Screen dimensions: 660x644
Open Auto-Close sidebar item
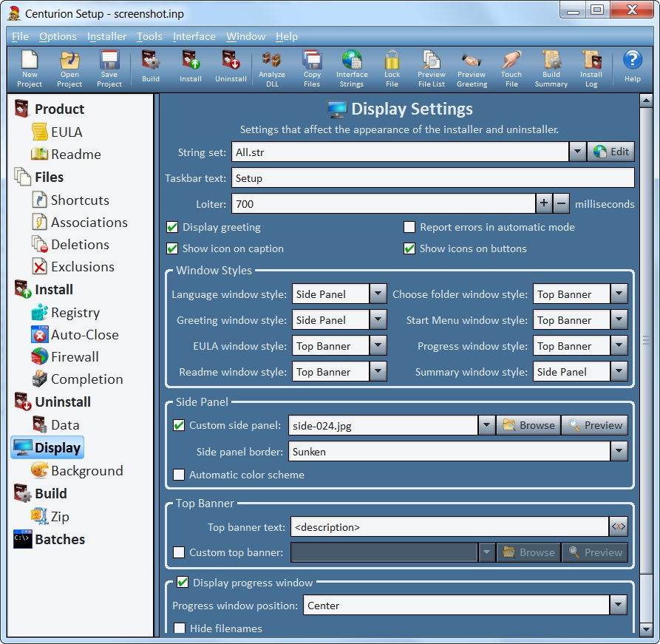click(x=75, y=335)
